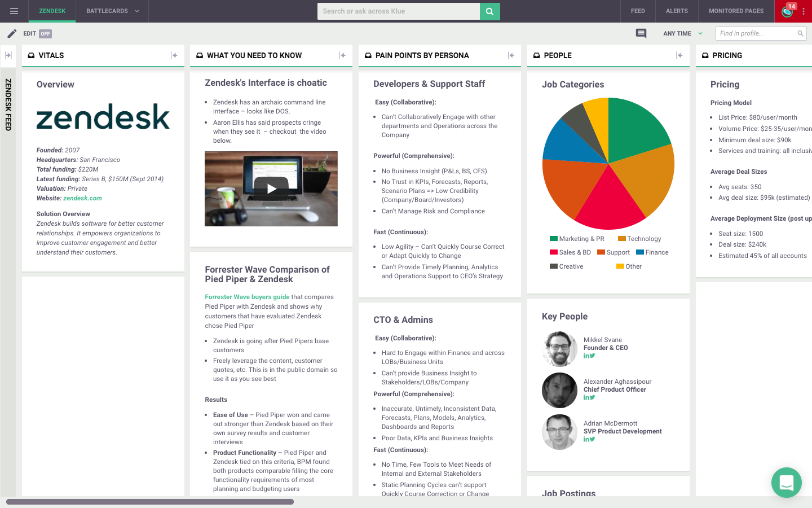Focus the Find in profile field
Viewport: 812px width, 508px height.
[761, 33]
